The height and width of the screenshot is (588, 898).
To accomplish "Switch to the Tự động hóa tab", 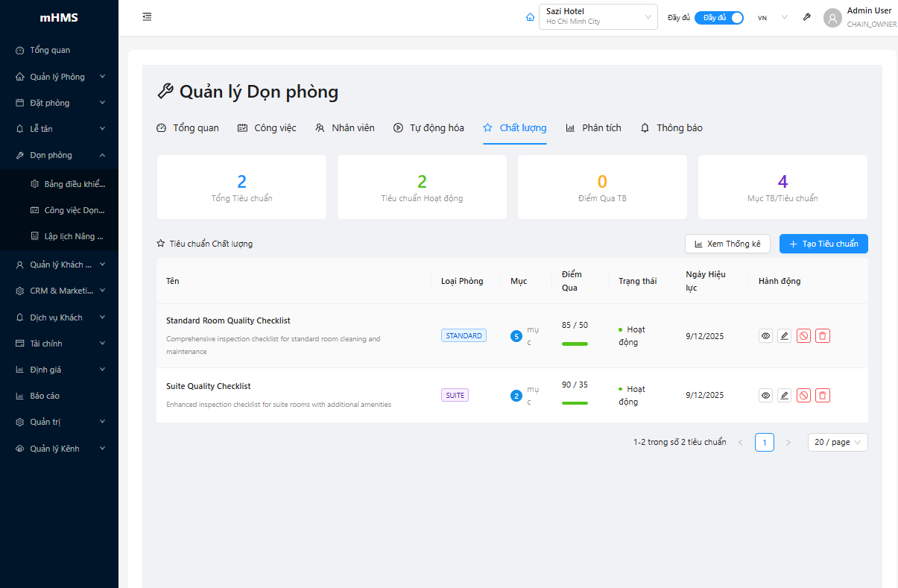I will tap(429, 128).
